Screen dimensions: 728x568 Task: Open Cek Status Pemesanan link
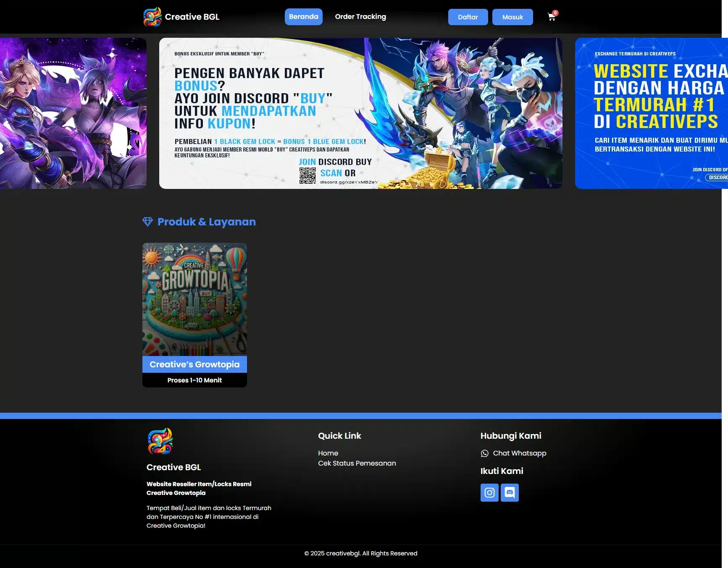coord(357,463)
